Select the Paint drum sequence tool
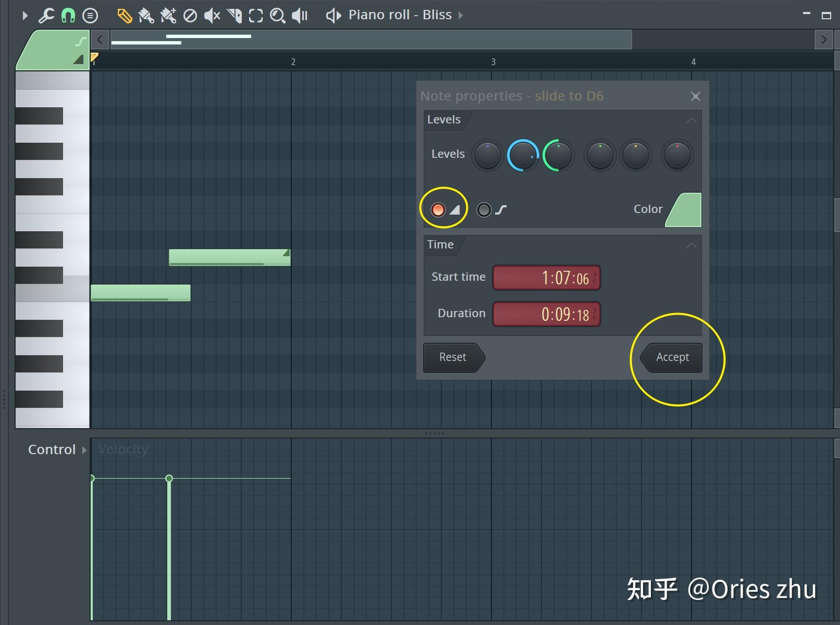 (168, 16)
